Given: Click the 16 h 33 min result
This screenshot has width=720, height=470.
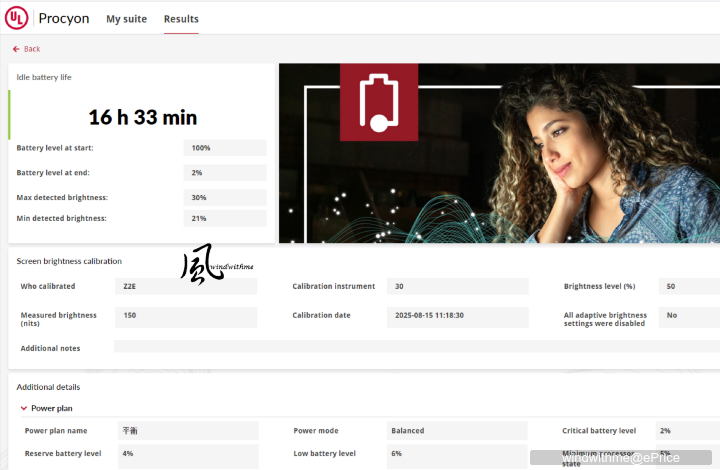Looking at the screenshot, I should [142, 117].
